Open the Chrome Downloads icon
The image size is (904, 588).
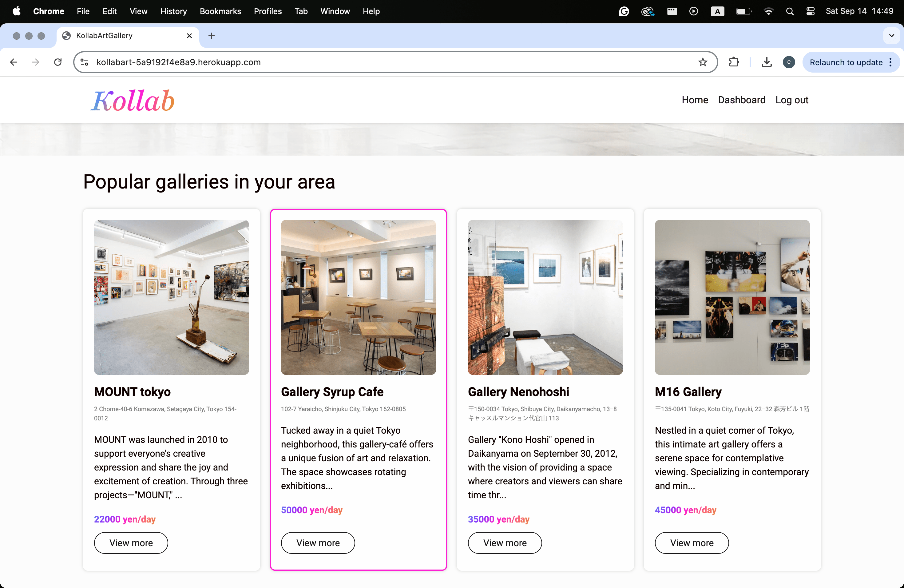point(767,62)
